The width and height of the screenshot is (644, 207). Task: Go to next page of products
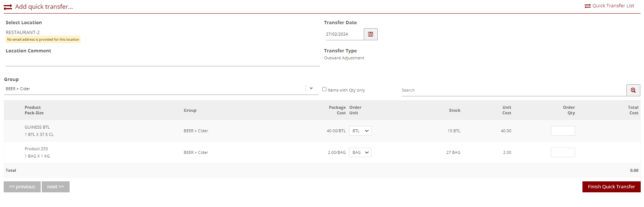[55, 187]
